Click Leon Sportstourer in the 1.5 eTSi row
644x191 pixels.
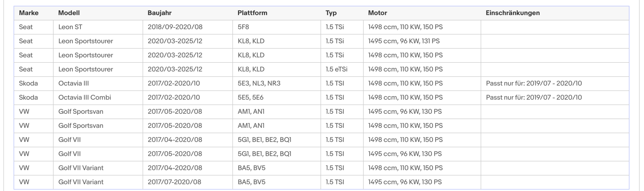click(98, 69)
